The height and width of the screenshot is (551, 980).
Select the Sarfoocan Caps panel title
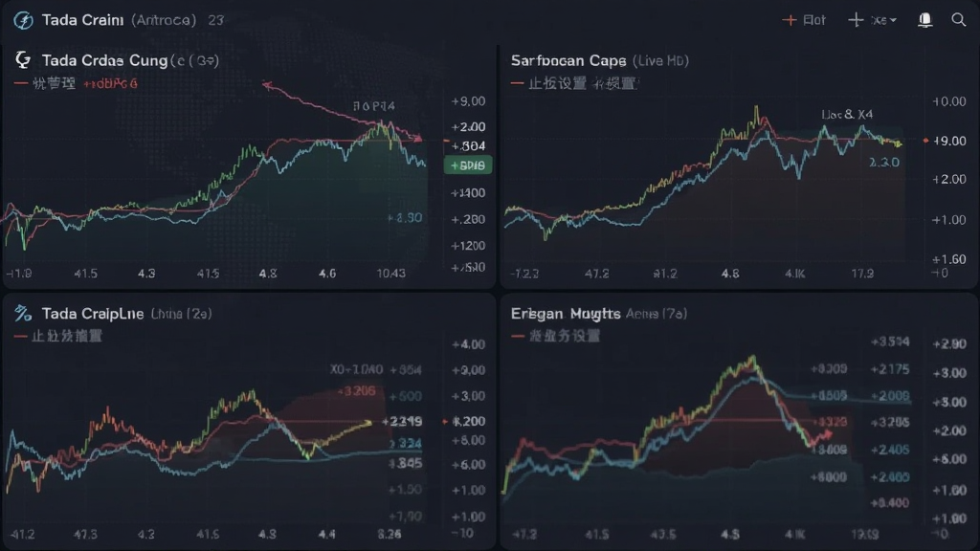pos(568,60)
